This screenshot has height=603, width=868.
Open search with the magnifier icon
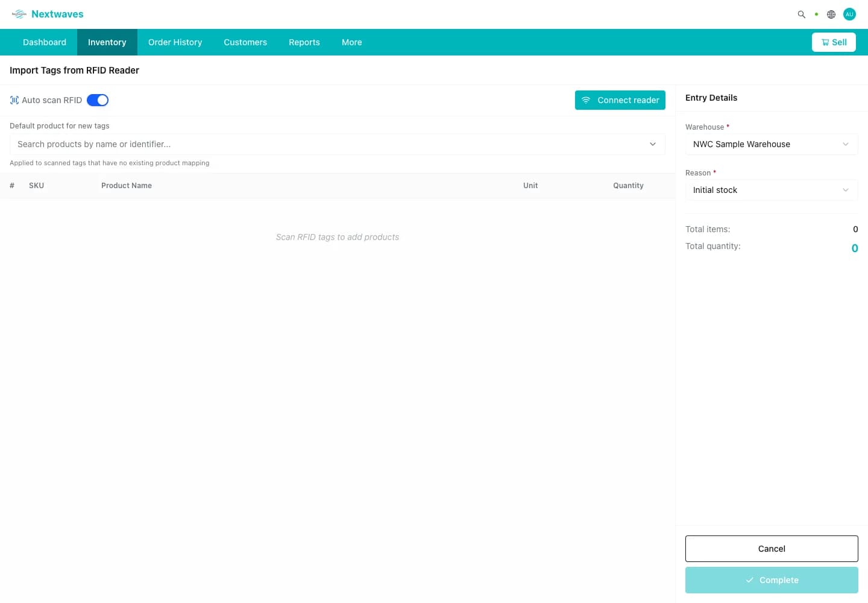click(802, 14)
